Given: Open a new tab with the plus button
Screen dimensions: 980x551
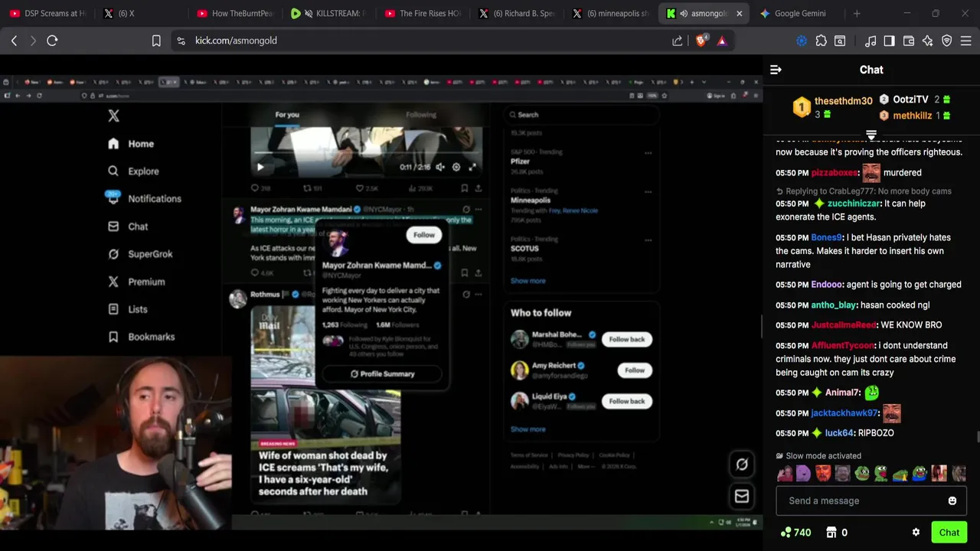Looking at the screenshot, I should pyautogui.click(x=857, y=13).
